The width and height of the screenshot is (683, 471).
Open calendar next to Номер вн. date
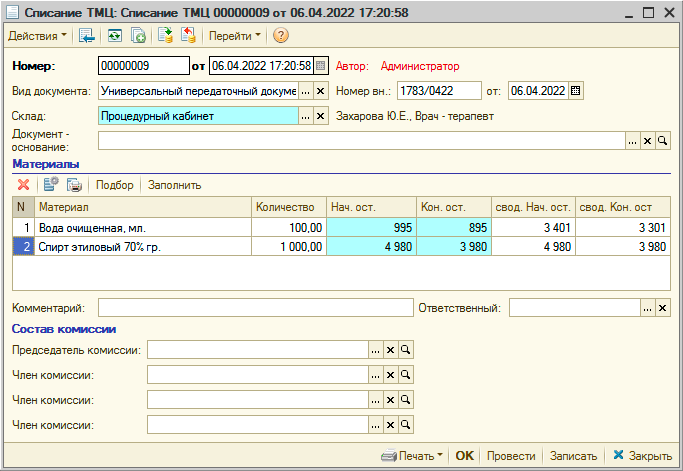(576, 91)
